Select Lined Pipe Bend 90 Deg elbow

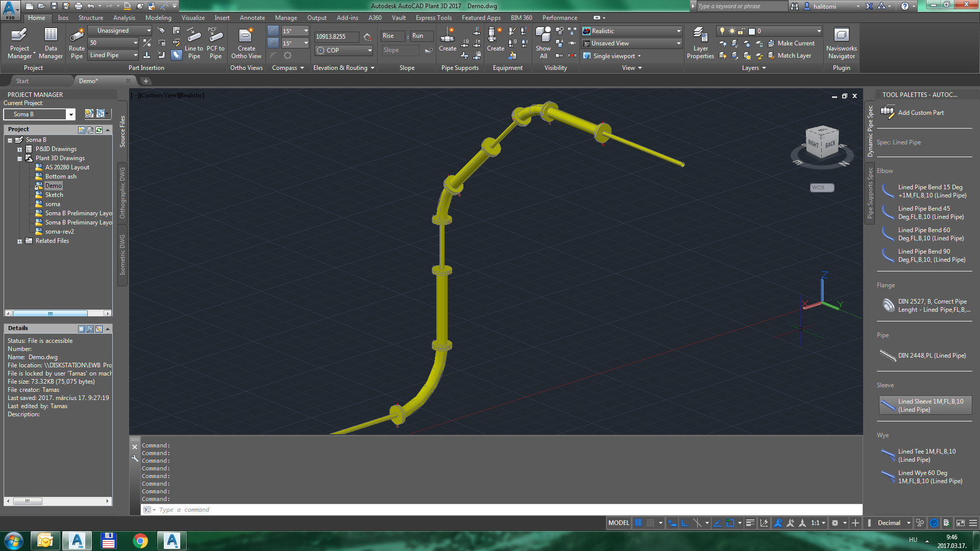click(x=931, y=256)
